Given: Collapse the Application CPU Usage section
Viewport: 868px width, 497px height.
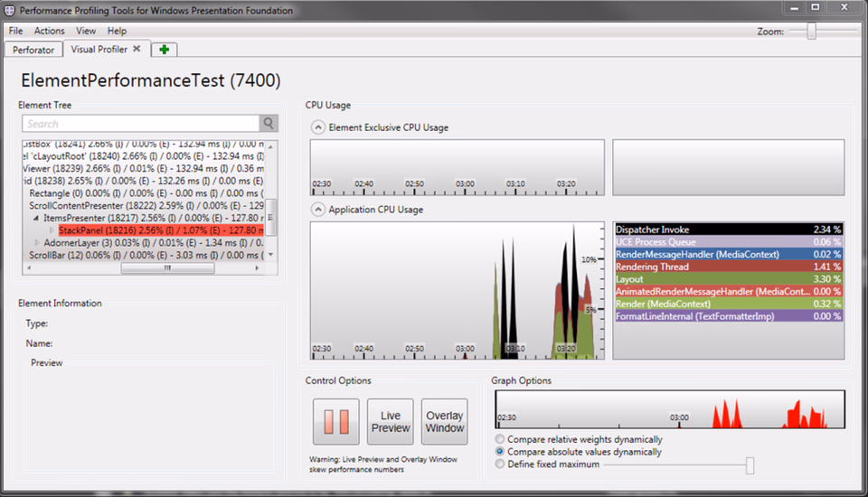Looking at the screenshot, I should pyautogui.click(x=317, y=210).
